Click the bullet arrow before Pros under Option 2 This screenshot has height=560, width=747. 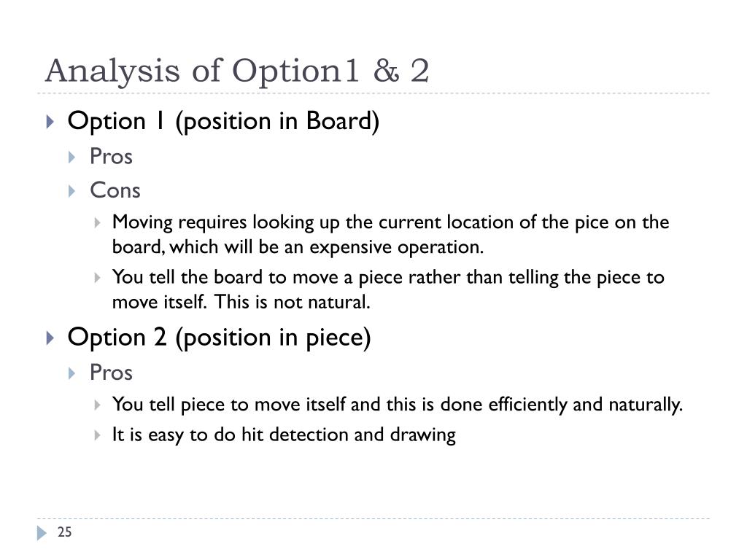click(x=72, y=373)
